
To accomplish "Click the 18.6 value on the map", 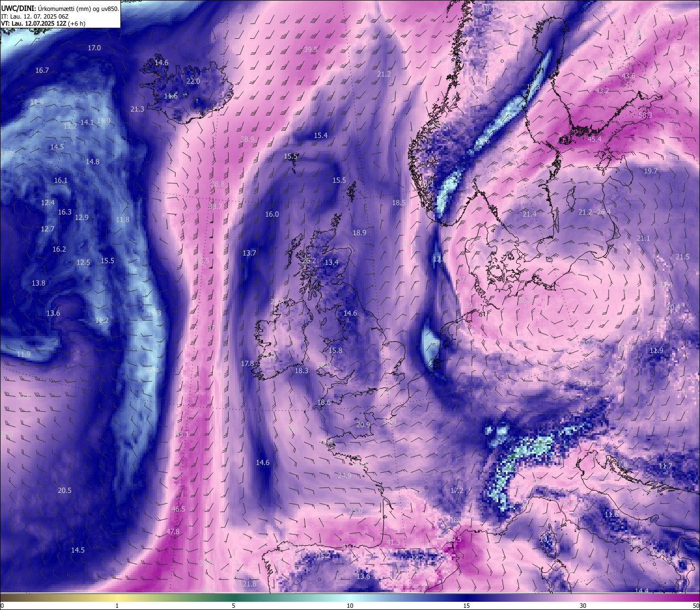I will 324,403.
